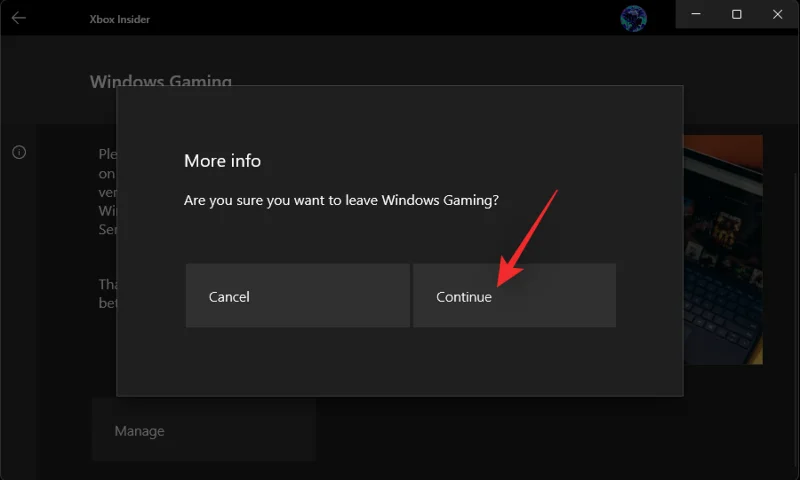
Task: Cancel leaving Windows Gaming
Action: [297, 295]
